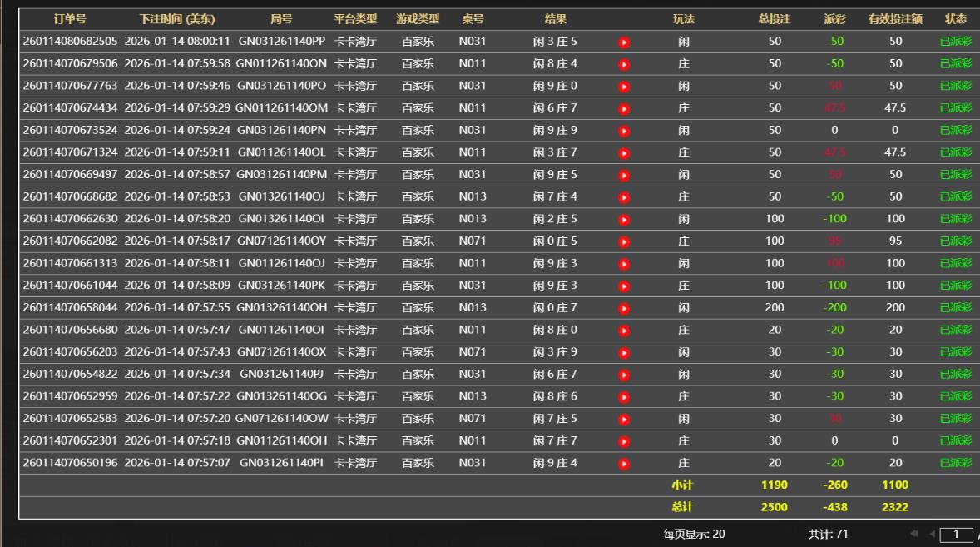This screenshot has width=980, height=547.
Task: Click the 订单号 column header
Action: pos(70,18)
